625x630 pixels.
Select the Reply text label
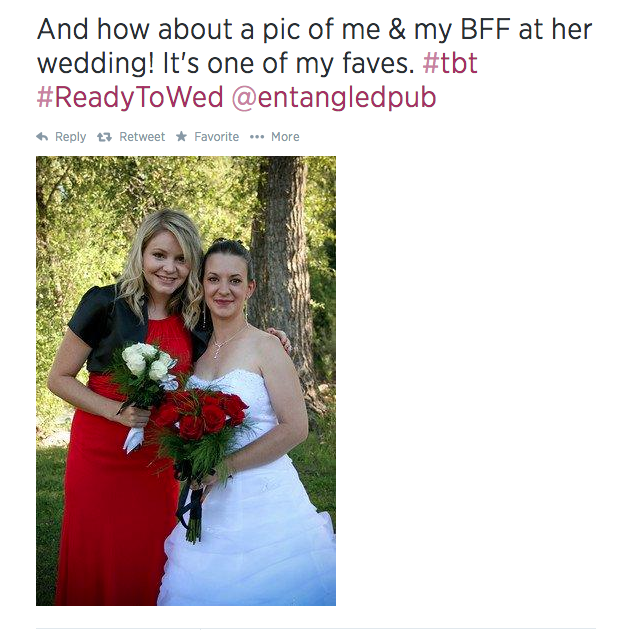coord(70,137)
